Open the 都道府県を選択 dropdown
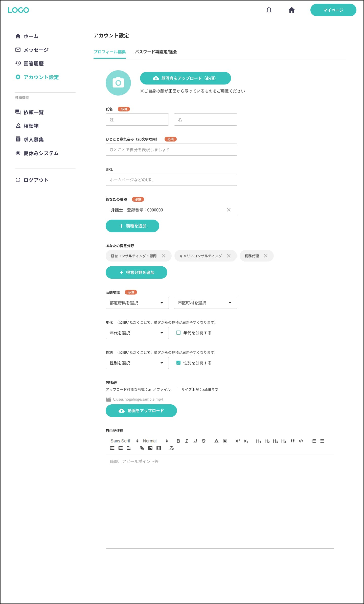The height and width of the screenshot is (604, 364). click(x=137, y=303)
